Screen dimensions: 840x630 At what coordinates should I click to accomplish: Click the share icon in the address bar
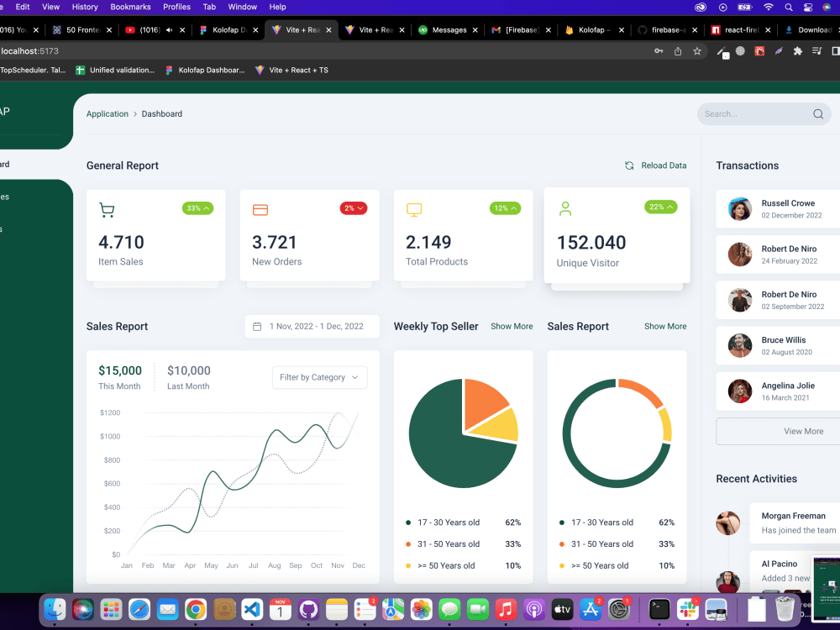678,51
